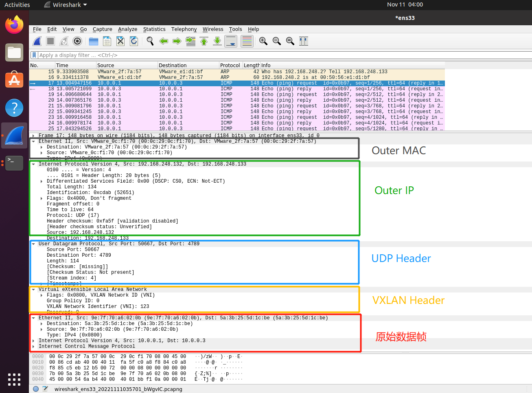
Task: Zoom out the main window text
Action: pos(277,41)
